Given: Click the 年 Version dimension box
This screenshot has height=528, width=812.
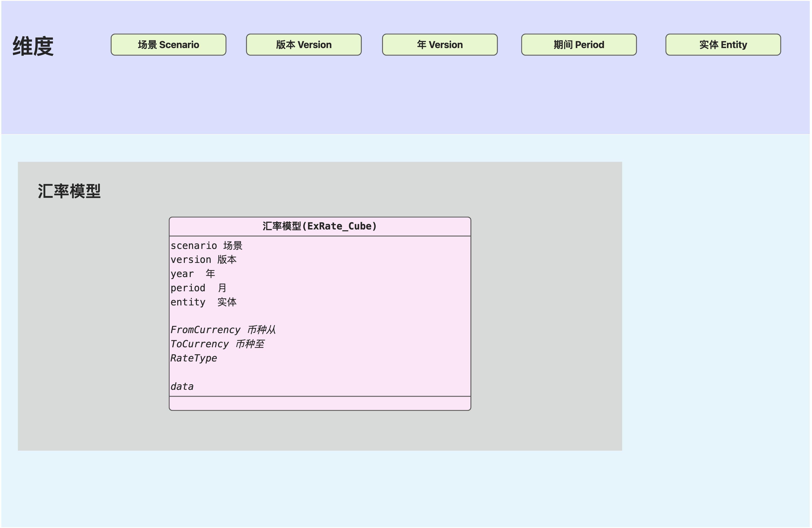Looking at the screenshot, I should (439, 45).
